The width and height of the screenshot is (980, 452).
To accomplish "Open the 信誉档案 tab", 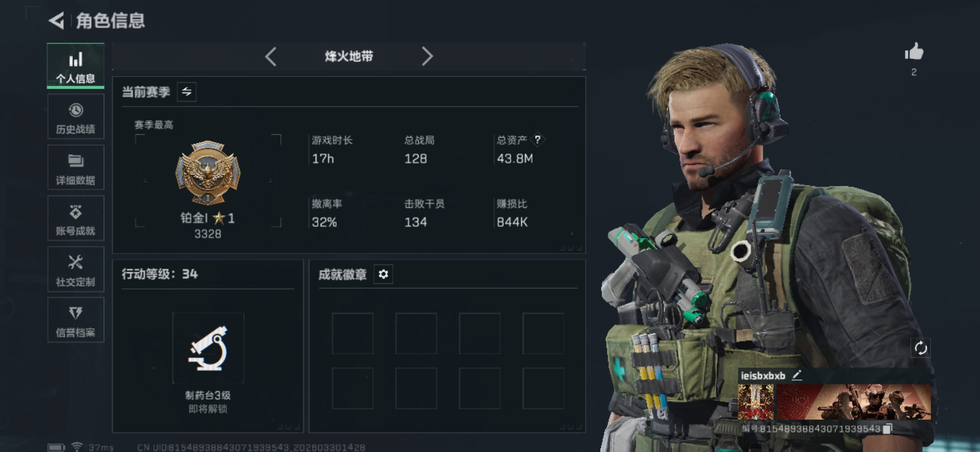I will (x=76, y=320).
